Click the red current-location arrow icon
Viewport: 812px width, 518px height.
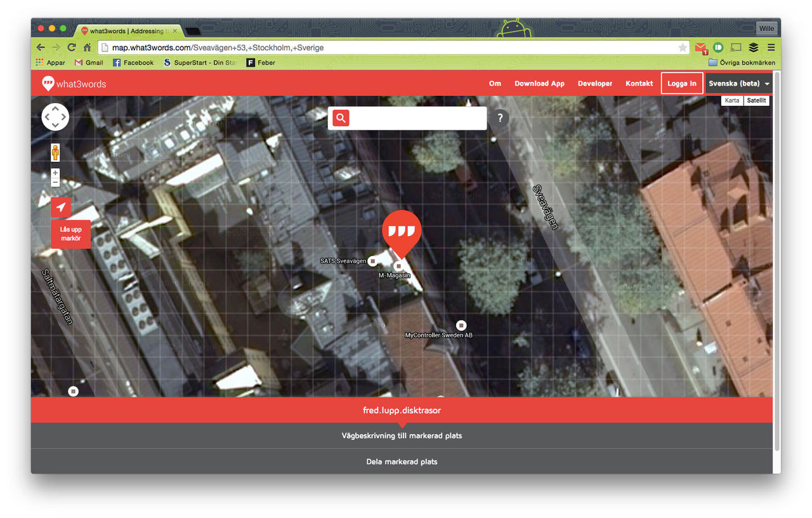(60, 207)
